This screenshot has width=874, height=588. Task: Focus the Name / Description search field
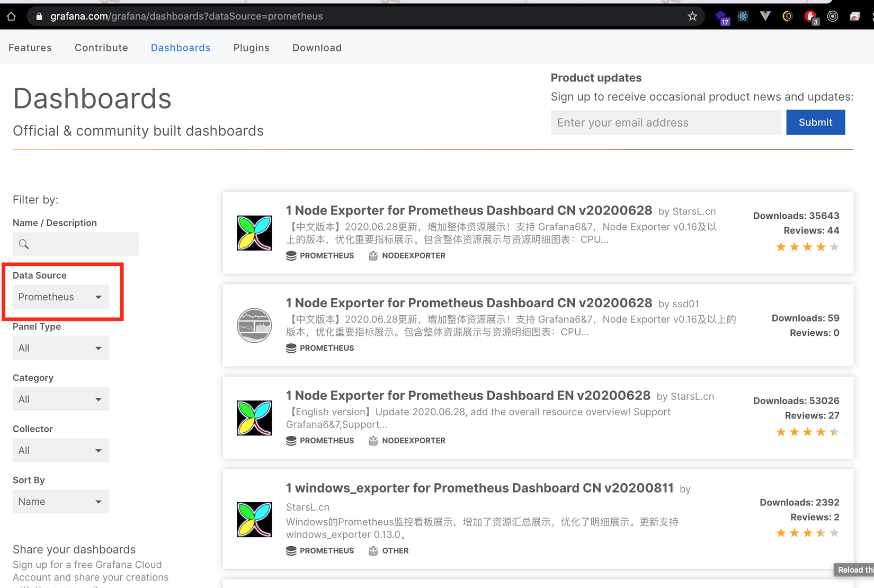coord(76,244)
